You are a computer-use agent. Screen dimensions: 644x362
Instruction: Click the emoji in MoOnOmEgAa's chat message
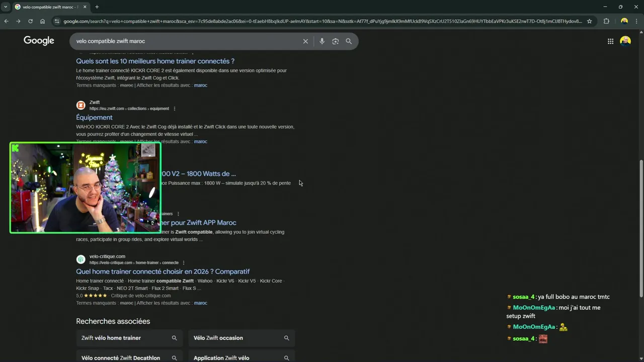point(563,327)
